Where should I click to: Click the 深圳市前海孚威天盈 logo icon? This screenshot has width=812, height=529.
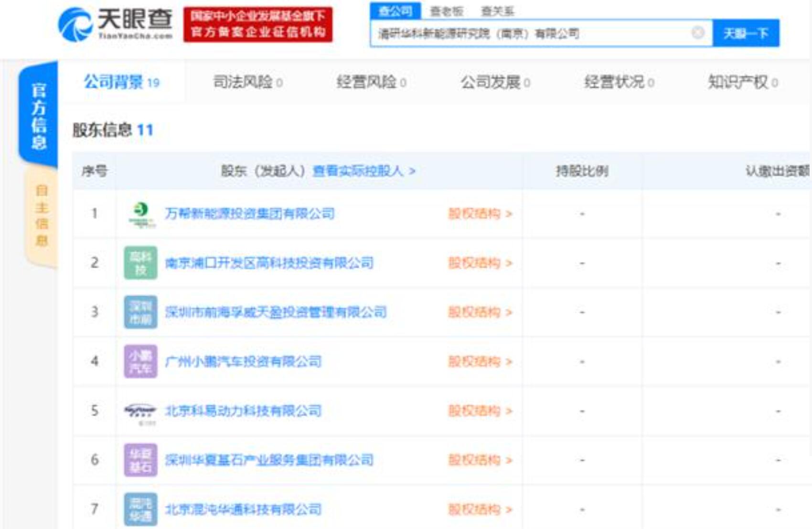140,312
